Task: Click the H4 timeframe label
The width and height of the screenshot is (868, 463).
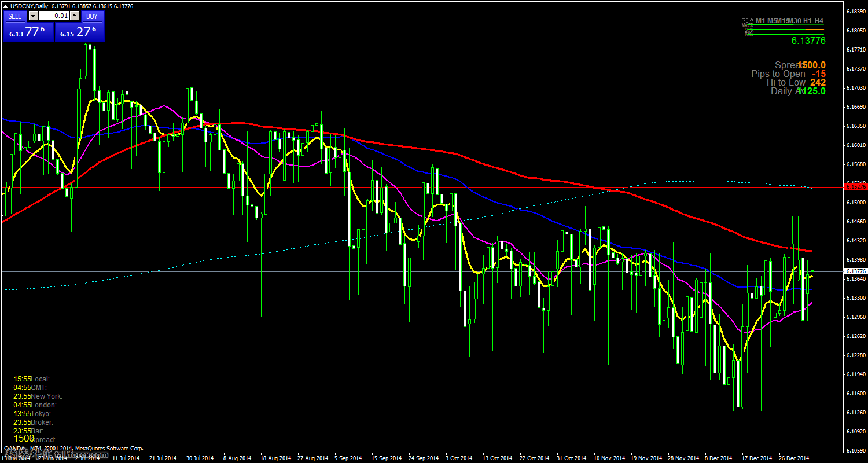Action: 819,20
